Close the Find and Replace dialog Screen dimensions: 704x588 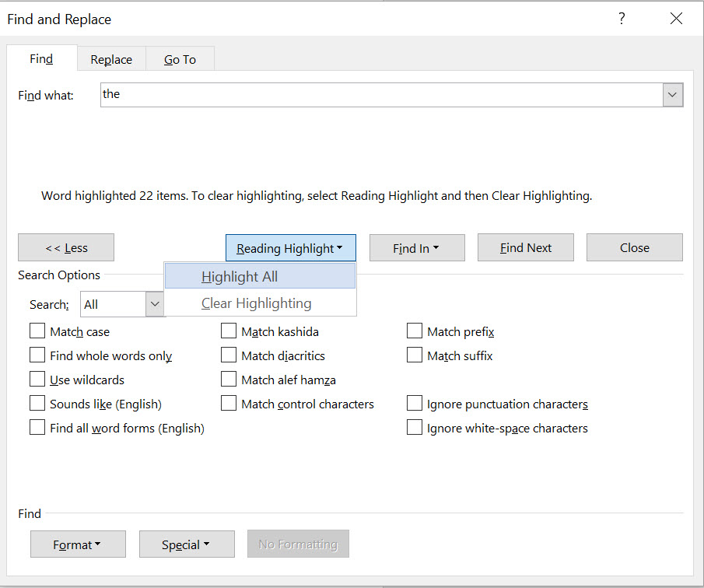coord(676,19)
